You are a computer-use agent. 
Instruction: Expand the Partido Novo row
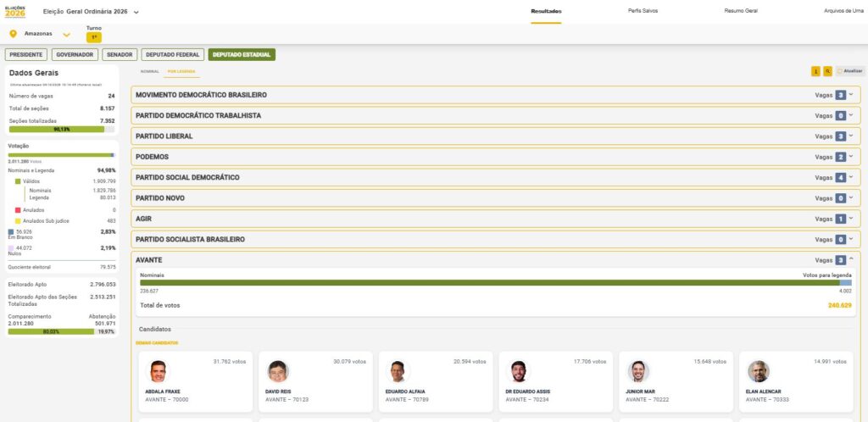(x=495, y=198)
